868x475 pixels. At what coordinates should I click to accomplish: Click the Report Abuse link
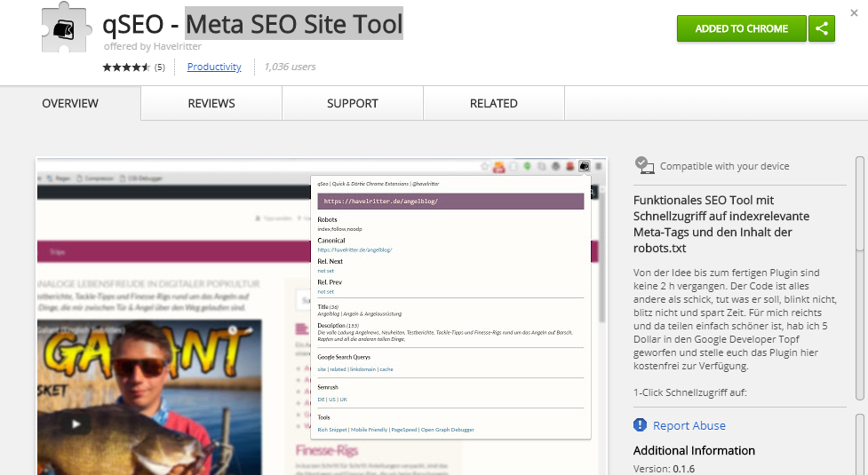pos(689,426)
